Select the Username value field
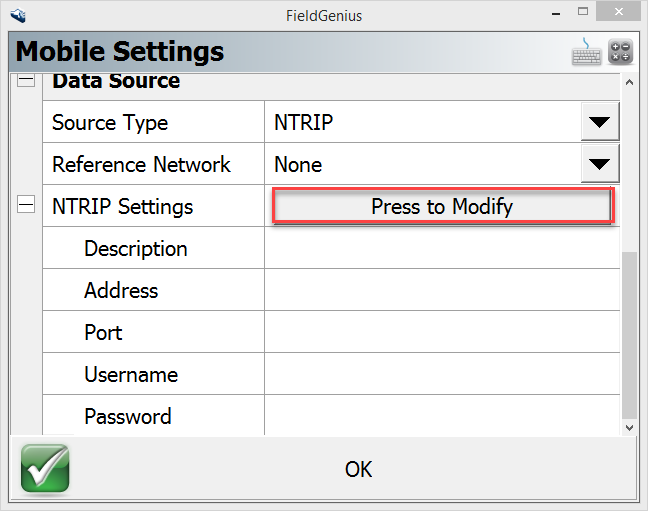Screen dimensions: 648x511 [x=441, y=374]
